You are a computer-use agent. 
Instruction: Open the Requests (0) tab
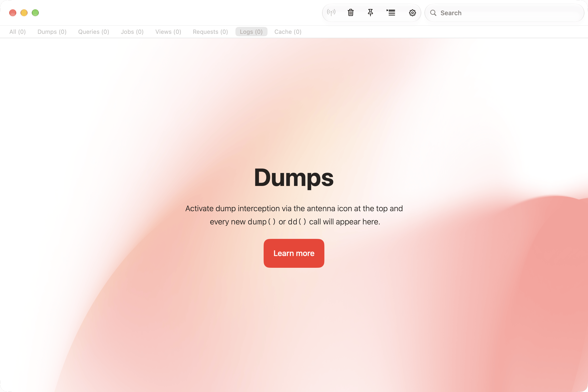click(x=210, y=32)
